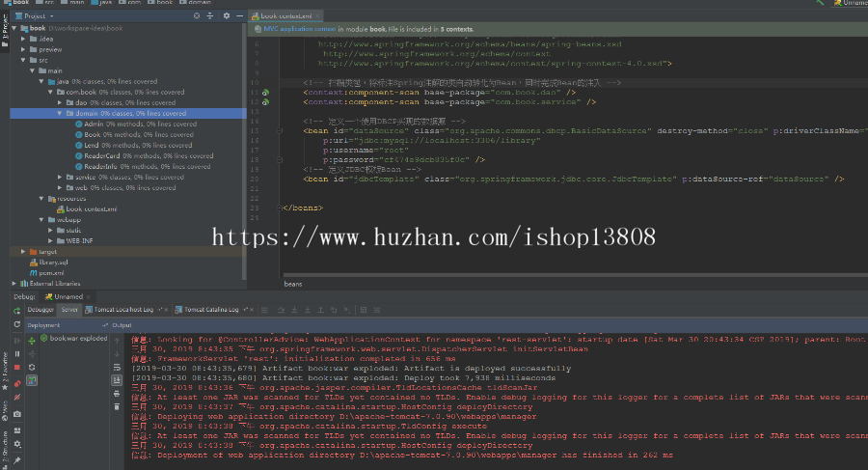Click the beans breadcrumb

click(293, 284)
